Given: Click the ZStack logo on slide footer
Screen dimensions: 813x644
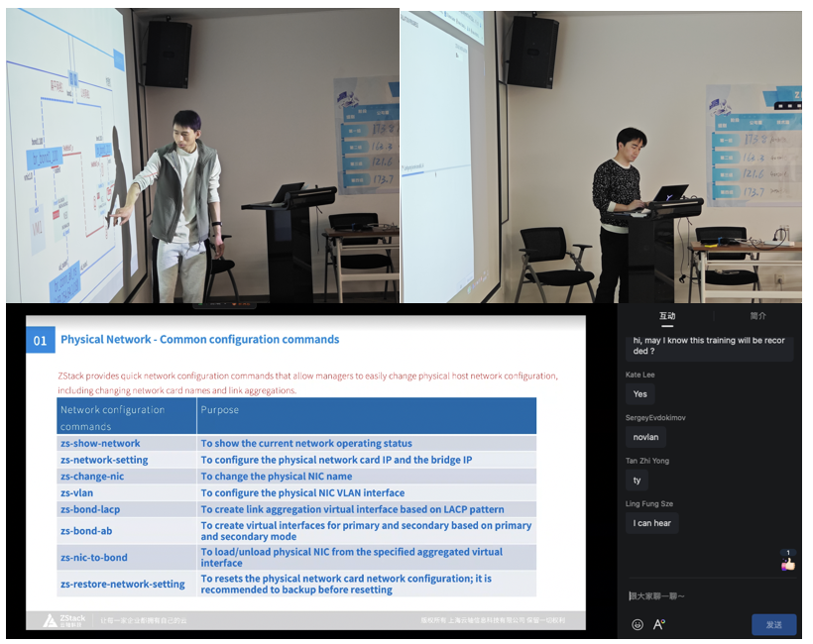Looking at the screenshot, I should [64, 620].
